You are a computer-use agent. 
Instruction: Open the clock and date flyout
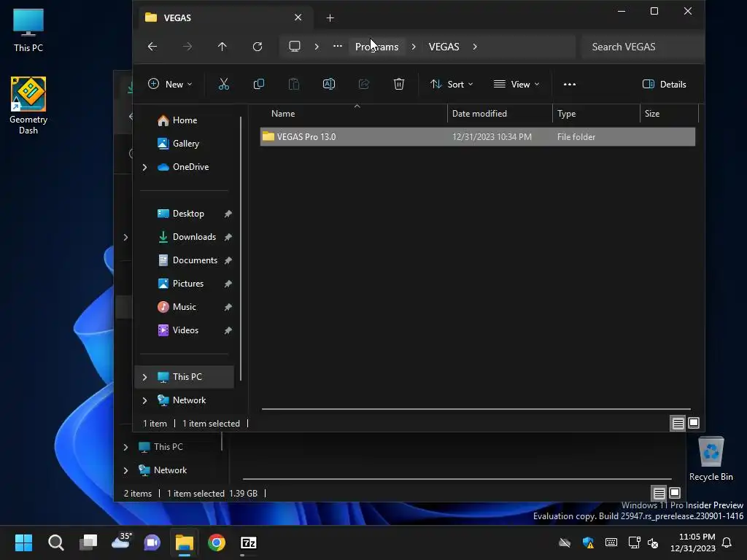pos(692,542)
